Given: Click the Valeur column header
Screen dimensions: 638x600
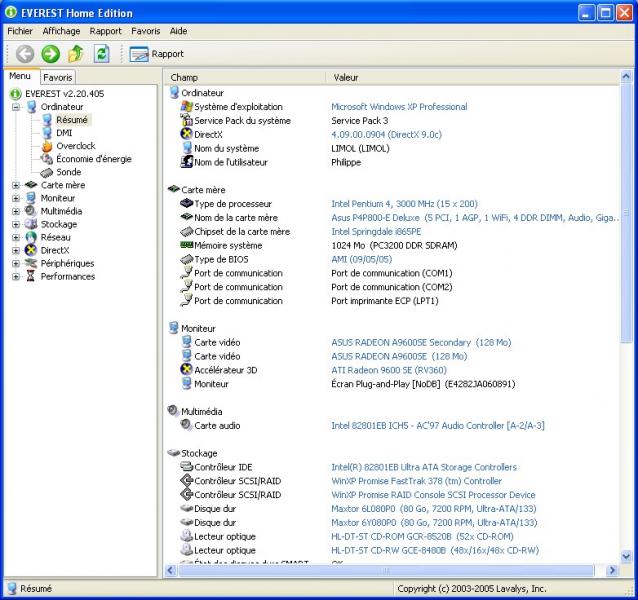Looking at the screenshot, I should click(x=346, y=77).
